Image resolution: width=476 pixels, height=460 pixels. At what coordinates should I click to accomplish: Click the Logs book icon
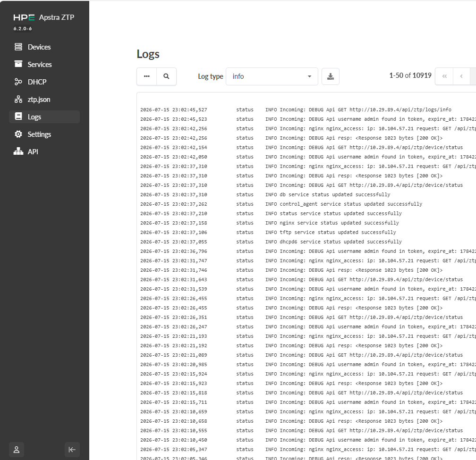point(18,117)
